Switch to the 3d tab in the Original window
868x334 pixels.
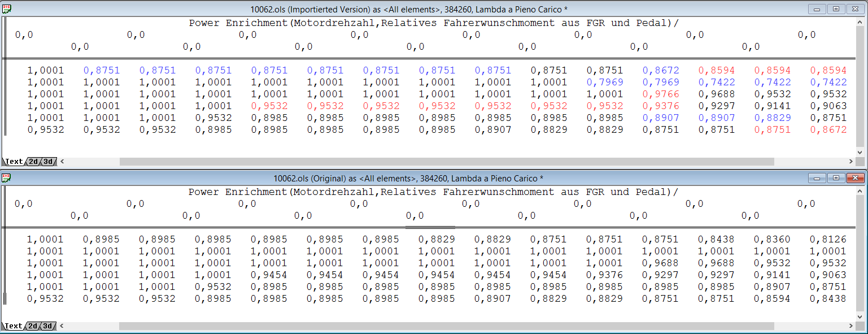(49, 326)
